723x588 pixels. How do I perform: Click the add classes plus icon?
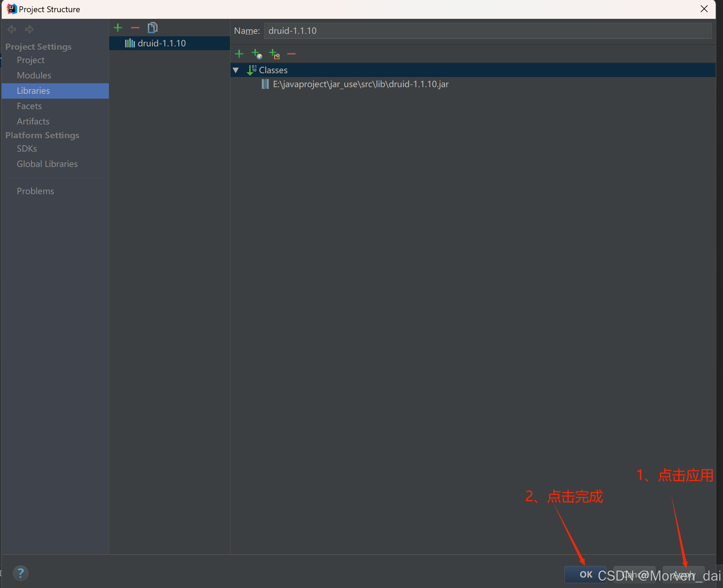(239, 54)
